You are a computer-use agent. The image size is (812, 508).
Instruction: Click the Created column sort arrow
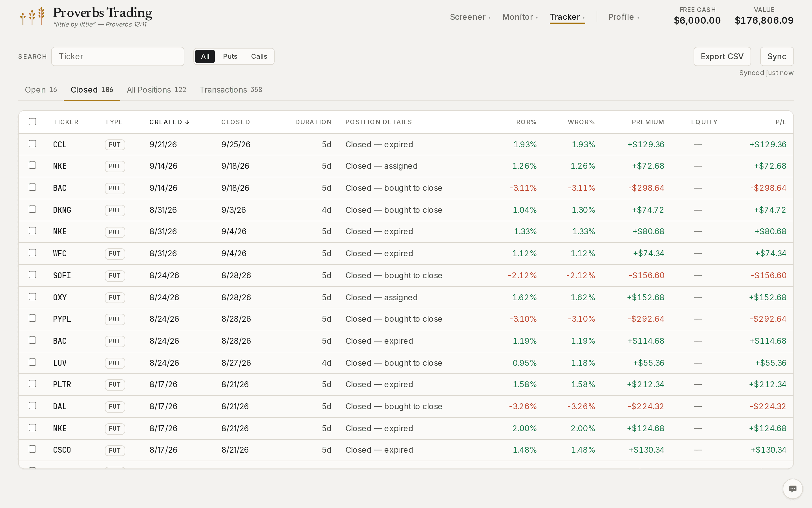pyautogui.click(x=187, y=122)
